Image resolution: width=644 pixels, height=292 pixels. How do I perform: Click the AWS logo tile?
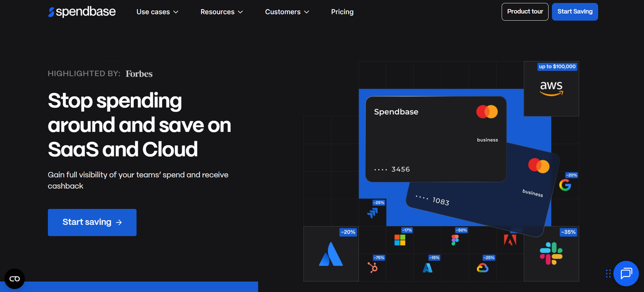551,89
